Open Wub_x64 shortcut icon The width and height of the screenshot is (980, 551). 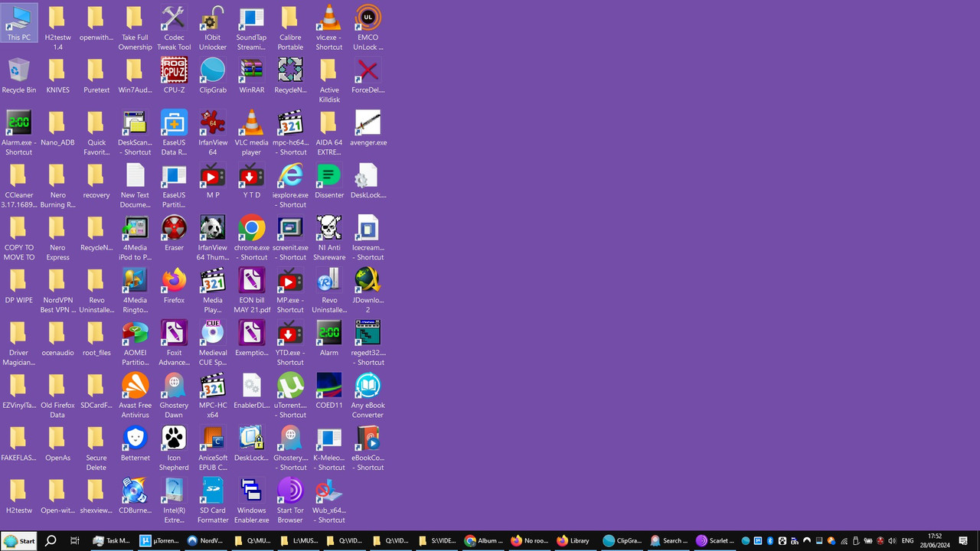[329, 501]
